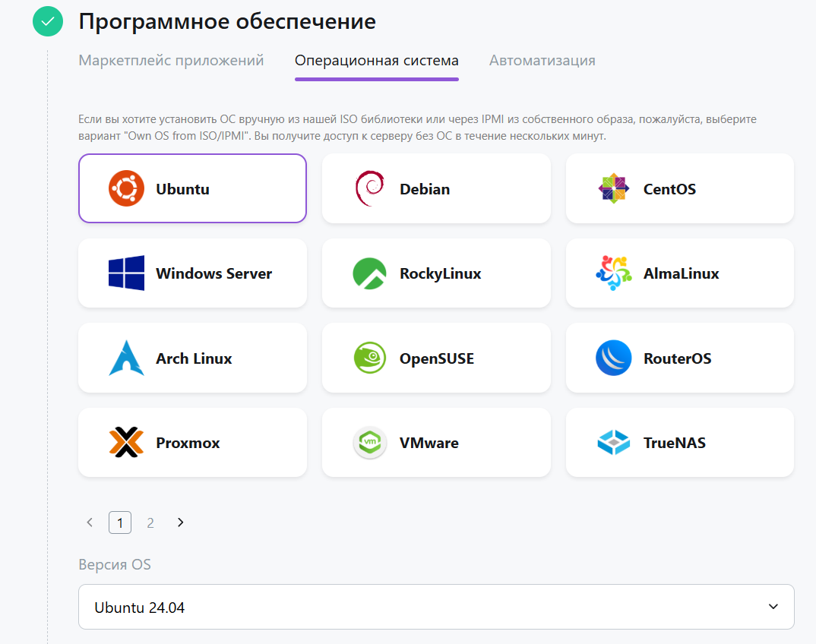The height and width of the screenshot is (644, 816).
Task: Open the Автоматизация tab
Action: [x=542, y=61]
